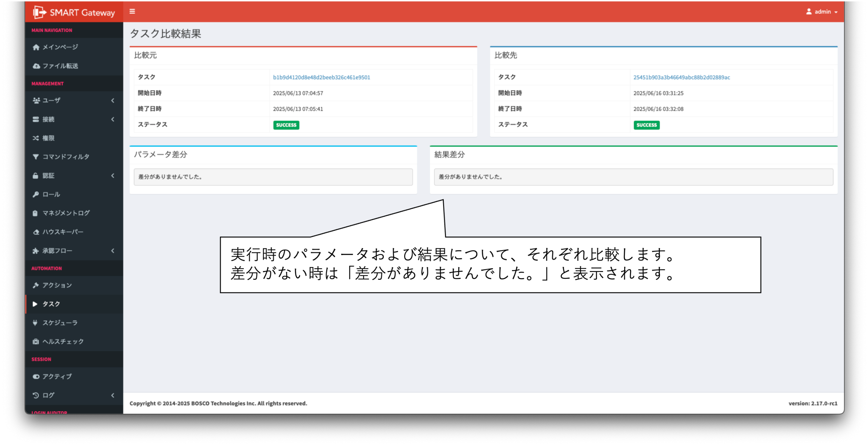
Task: Open the アクション menu item
Action: (57, 285)
